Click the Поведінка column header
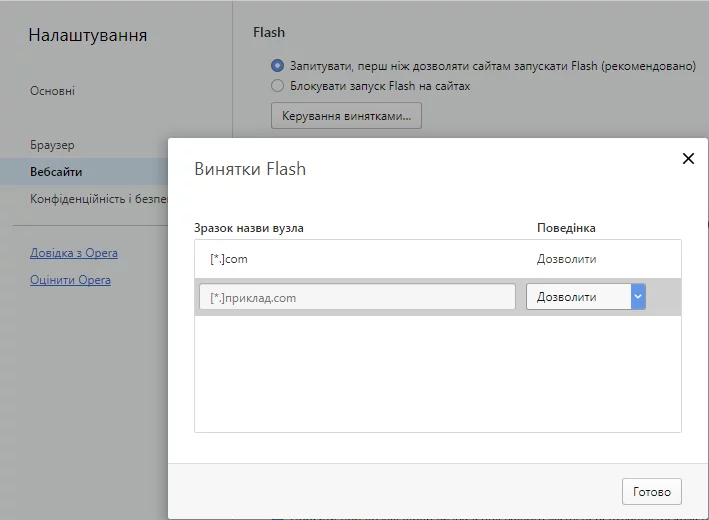This screenshot has width=709, height=520. coord(566,228)
